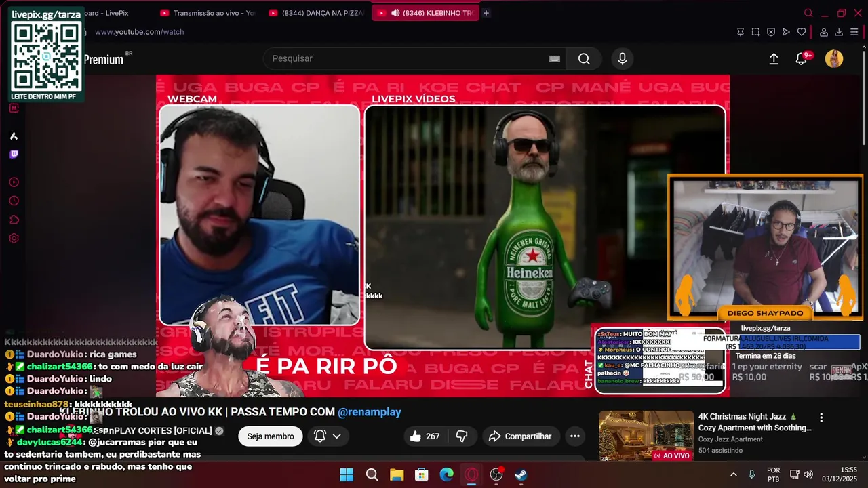Open the player sidebar icon
Screen dimensions: 868x488
coord(14,182)
